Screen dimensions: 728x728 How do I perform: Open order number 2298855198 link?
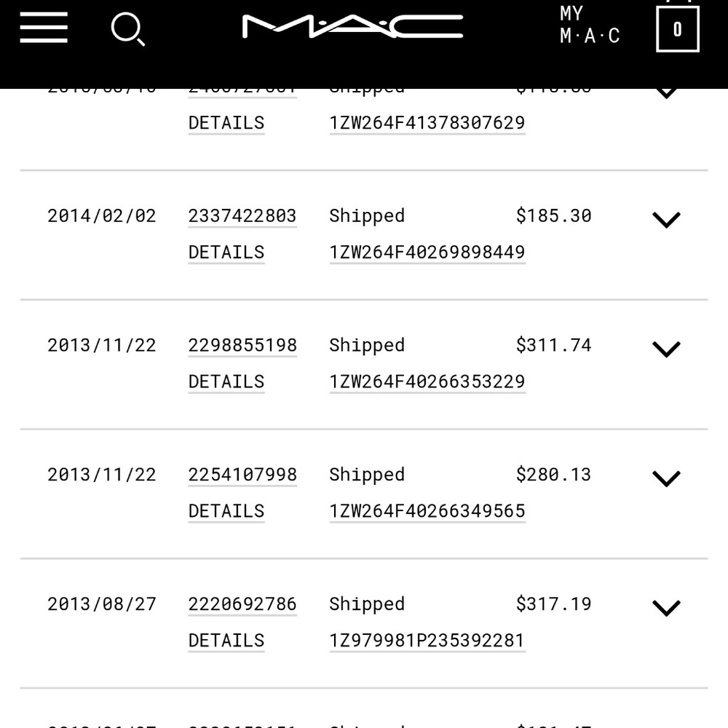[x=242, y=345]
